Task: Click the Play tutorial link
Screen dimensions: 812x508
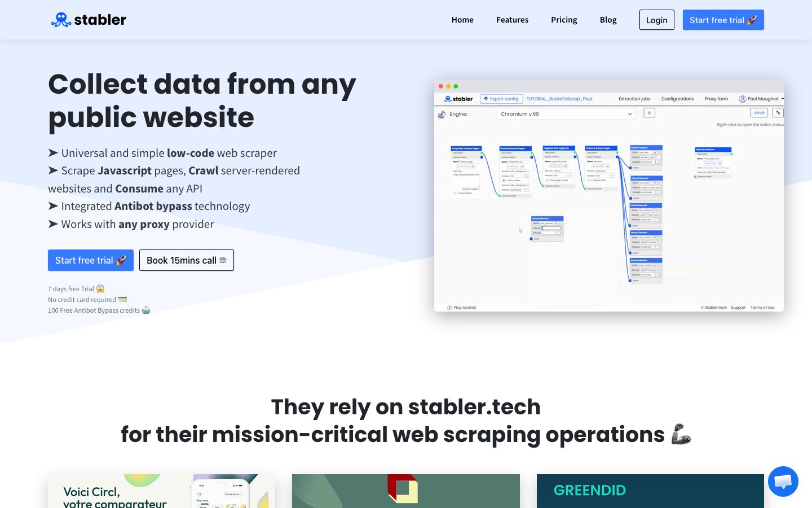Action: tap(465, 308)
